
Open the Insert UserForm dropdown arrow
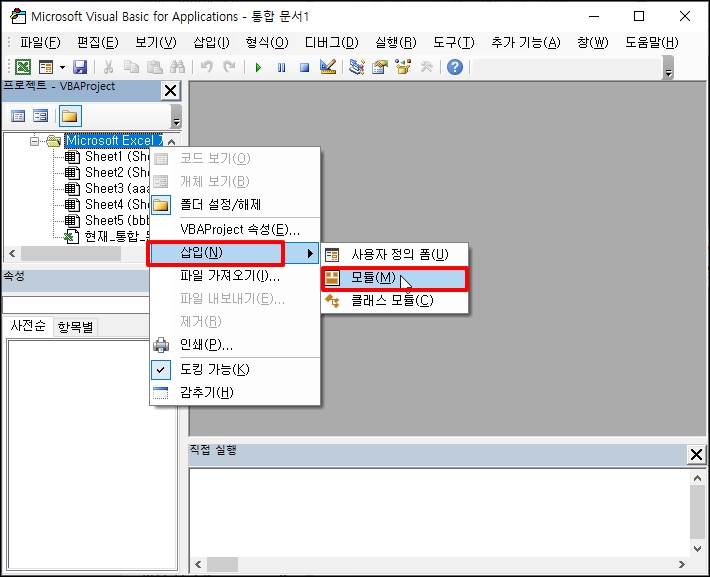(x=62, y=67)
